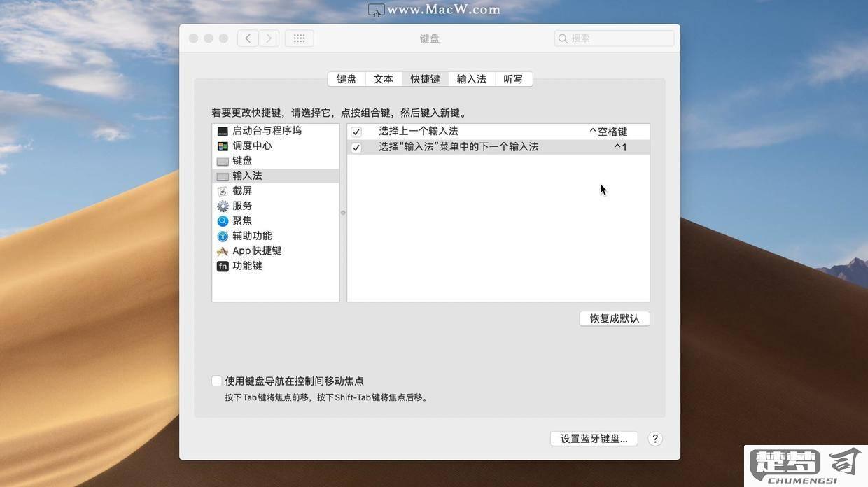Click the keyboard icon beside 键盘 row

[x=223, y=161]
